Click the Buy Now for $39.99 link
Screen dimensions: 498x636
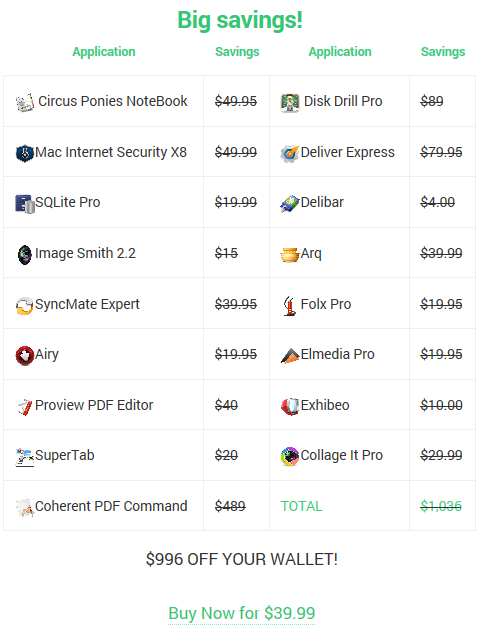pyautogui.click(x=242, y=613)
